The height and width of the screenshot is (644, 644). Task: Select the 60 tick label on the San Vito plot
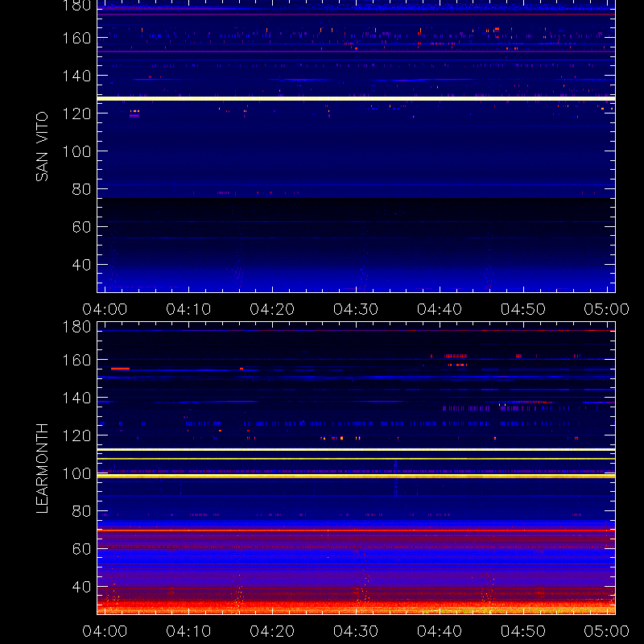click(x=82, y=227)
